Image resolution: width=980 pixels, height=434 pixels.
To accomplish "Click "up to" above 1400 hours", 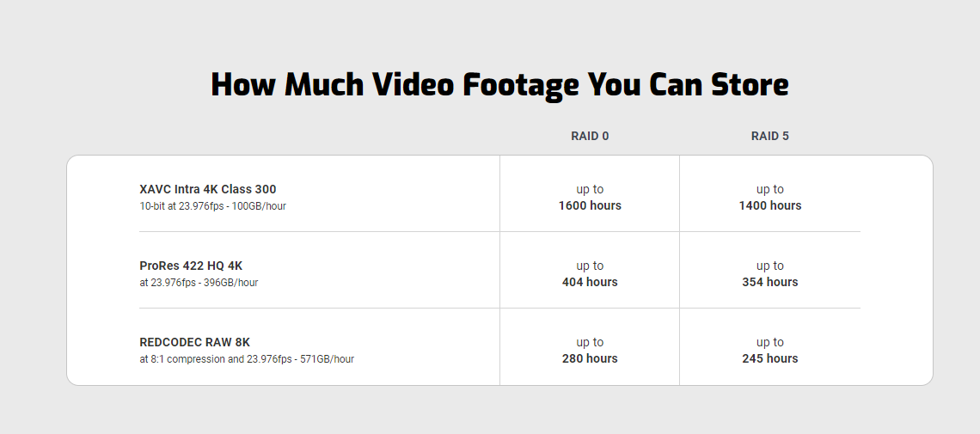I will pyautogui.click(x=769, y=189).
